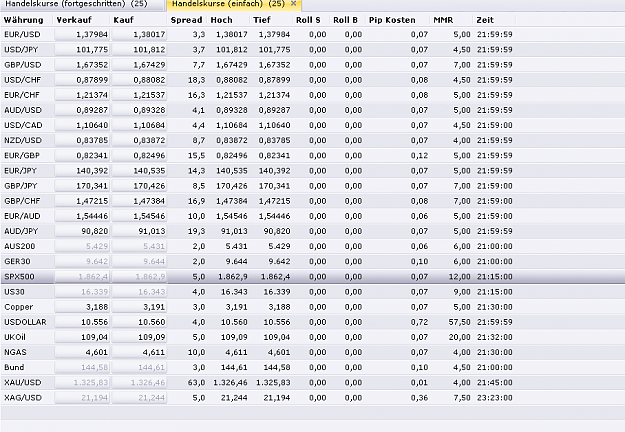Viewport: 625px width, 432px height.
Task: Click EUR/CHF buy price 1,21537
Action: 139,95
